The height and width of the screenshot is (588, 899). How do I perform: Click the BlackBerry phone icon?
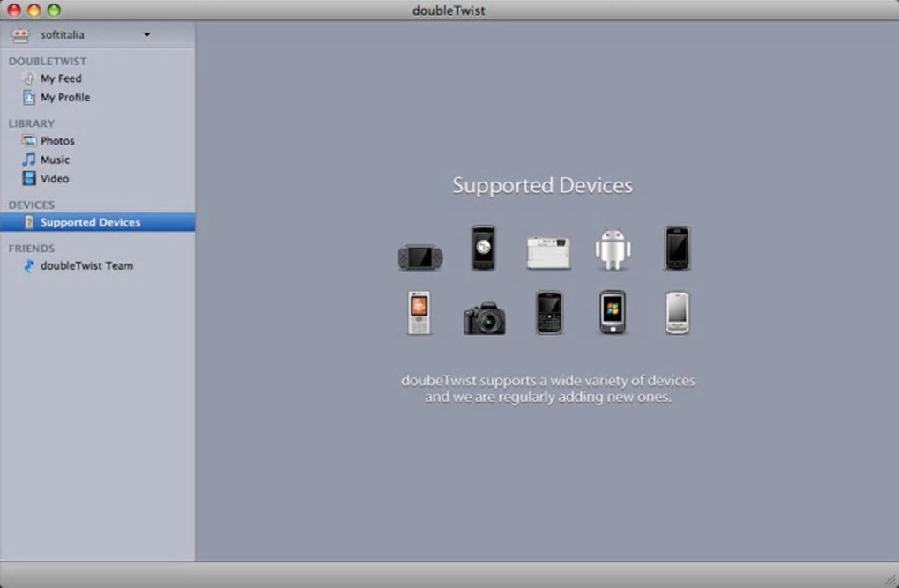(x=549, y=313)
